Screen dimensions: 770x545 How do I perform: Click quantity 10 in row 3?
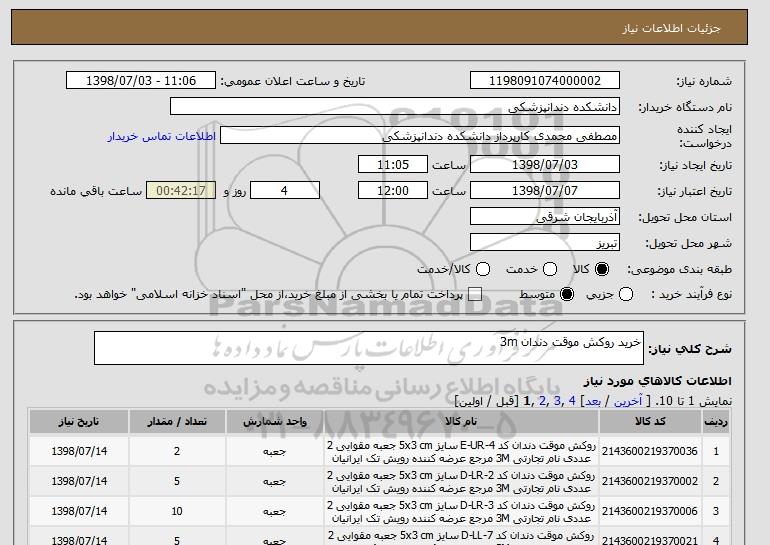click(177, 511)
